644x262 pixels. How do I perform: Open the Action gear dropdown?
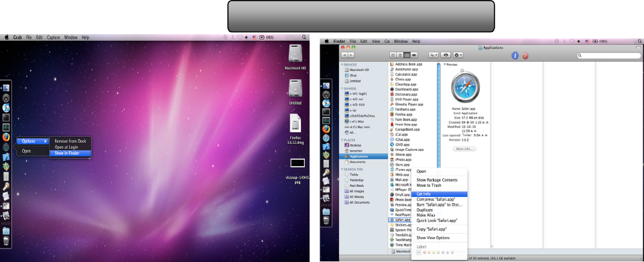(458, 55)
